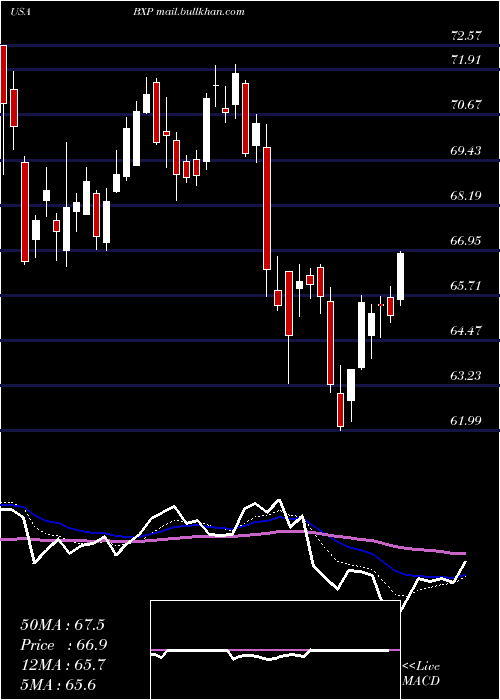Click the 12MA : 65.7 reading

click(x=62, y=665)
